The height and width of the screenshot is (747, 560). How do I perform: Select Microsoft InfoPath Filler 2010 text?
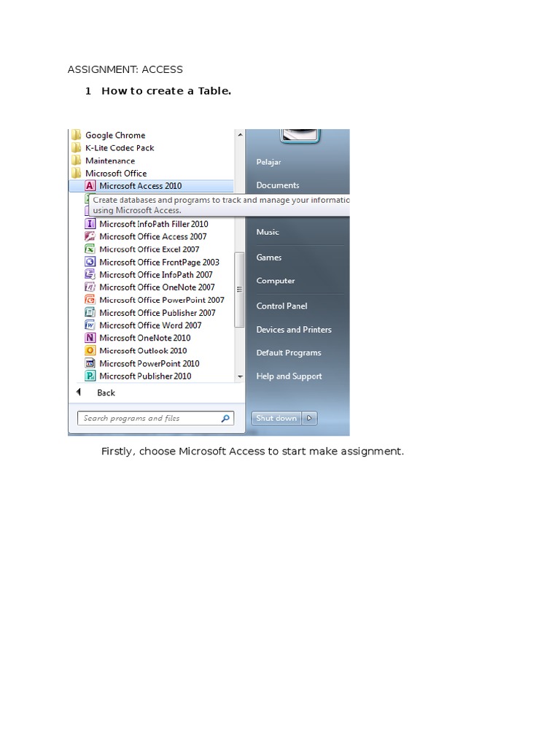click(x=154, y=223)
